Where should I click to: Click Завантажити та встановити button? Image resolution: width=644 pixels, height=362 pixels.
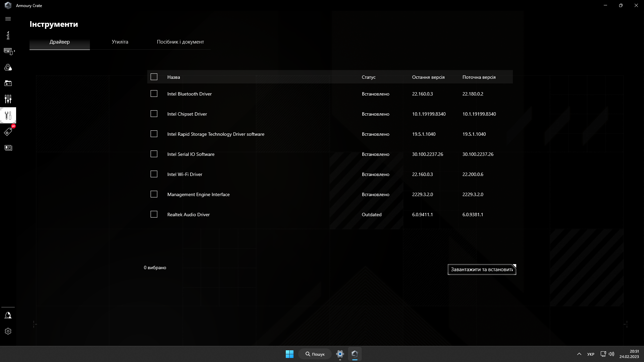pos(482,269)
